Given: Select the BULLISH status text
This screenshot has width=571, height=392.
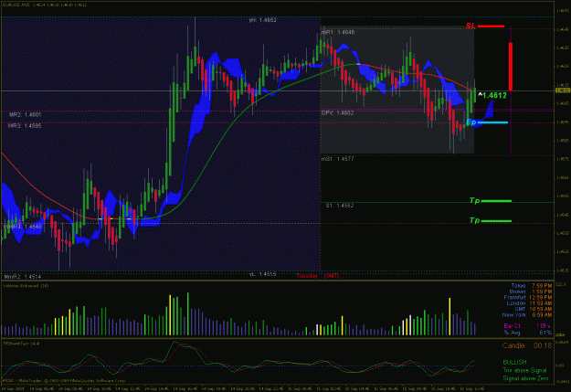Looking at the screenshot, I should pyautogui.click(x=514, y=362).
